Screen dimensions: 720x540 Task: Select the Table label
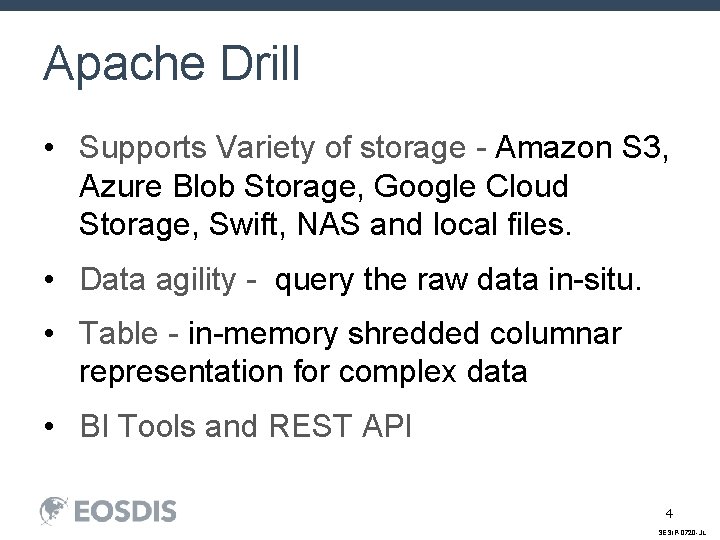tap(118, 333)
